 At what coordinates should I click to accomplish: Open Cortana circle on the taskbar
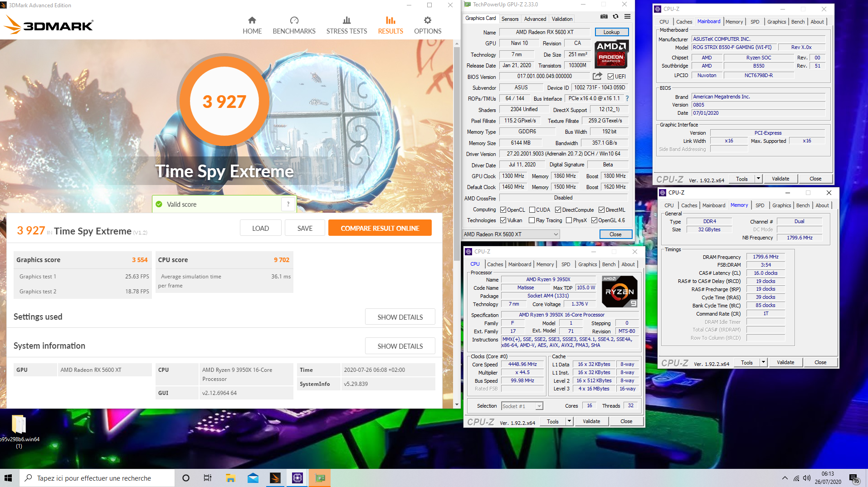(x=185, y=478)
